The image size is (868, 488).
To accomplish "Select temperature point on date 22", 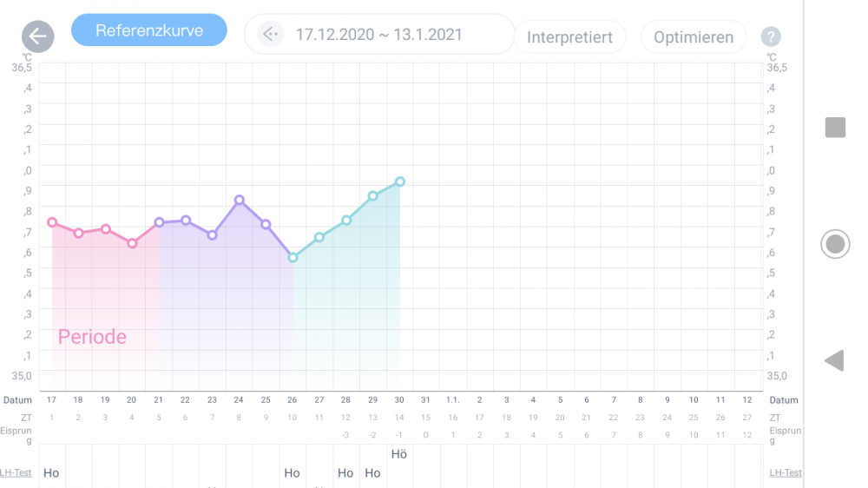I will click(x=186, y=221).
